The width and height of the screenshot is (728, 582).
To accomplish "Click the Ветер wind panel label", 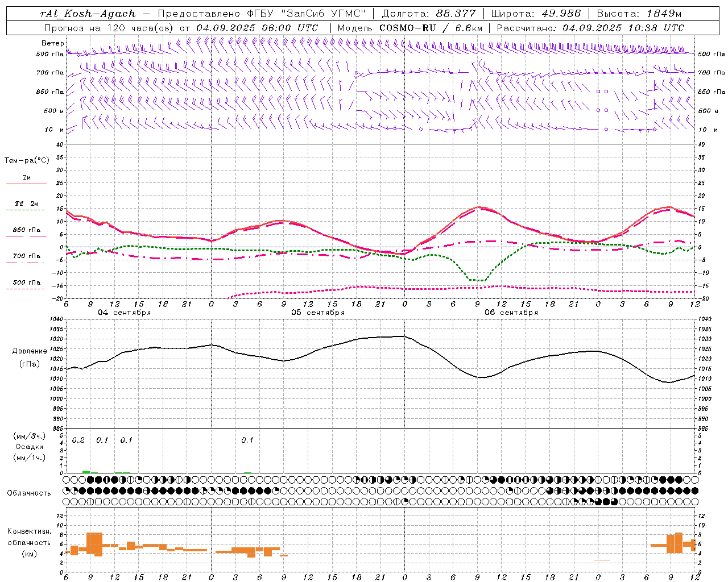I will pyautogui.click(x=52, y=43).
